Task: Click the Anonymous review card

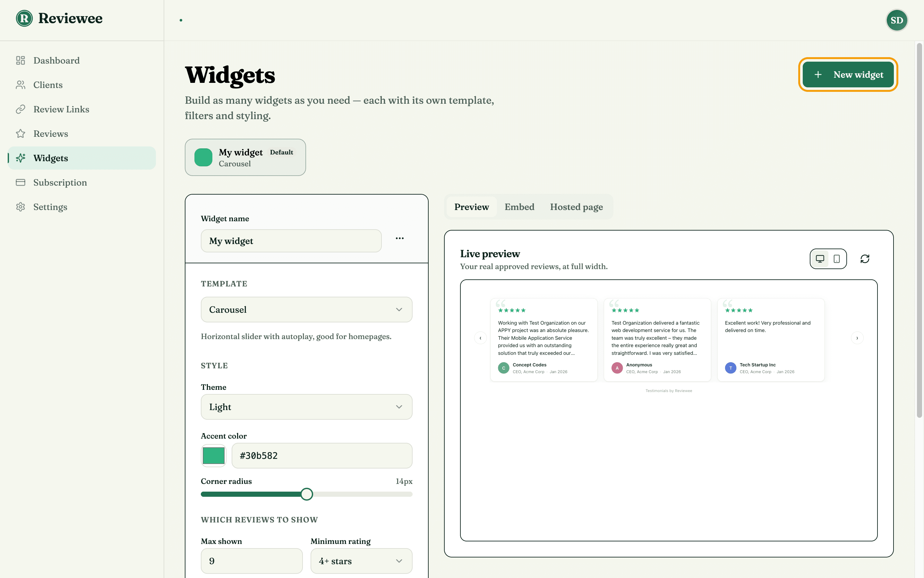Action: tap(657, 340)
